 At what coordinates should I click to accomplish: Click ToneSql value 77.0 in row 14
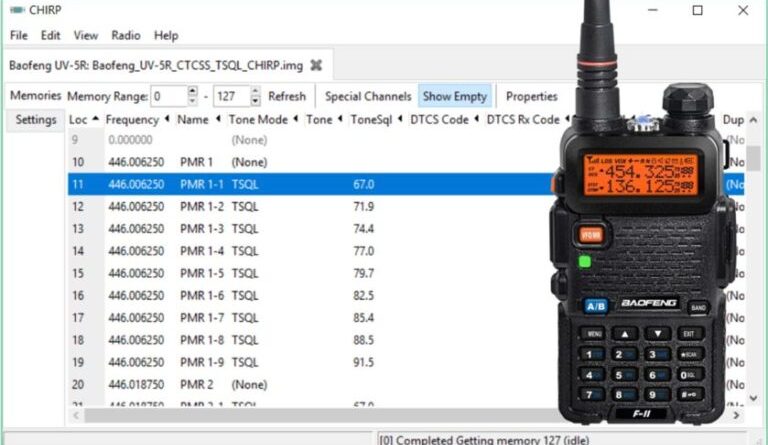[x=363, y=251]
